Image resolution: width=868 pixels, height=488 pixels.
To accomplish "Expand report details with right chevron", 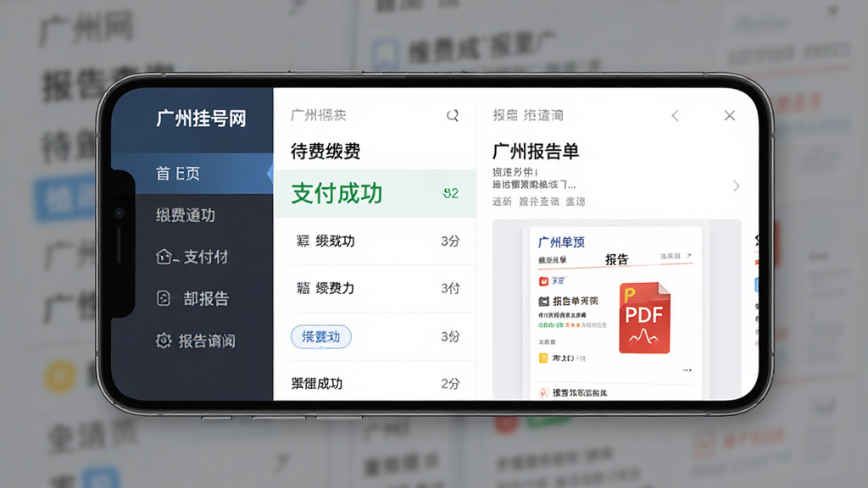I will click(737, 186).
